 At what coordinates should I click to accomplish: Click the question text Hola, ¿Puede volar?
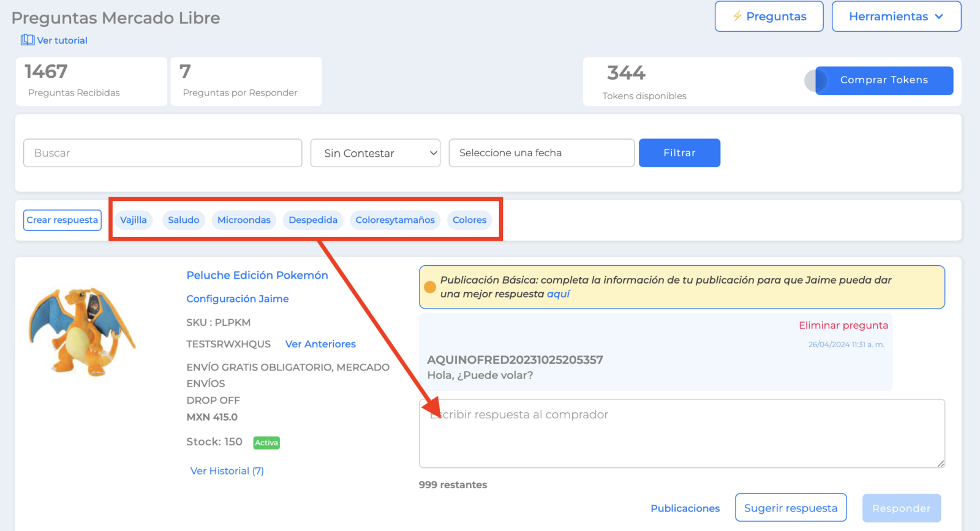(x=480, y=375)
